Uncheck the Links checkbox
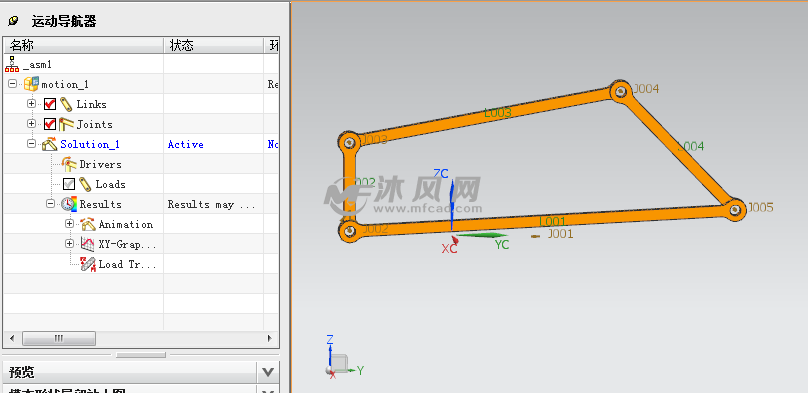Image resolution: width=808 pixels, height=393 pixels. [50, 105]
